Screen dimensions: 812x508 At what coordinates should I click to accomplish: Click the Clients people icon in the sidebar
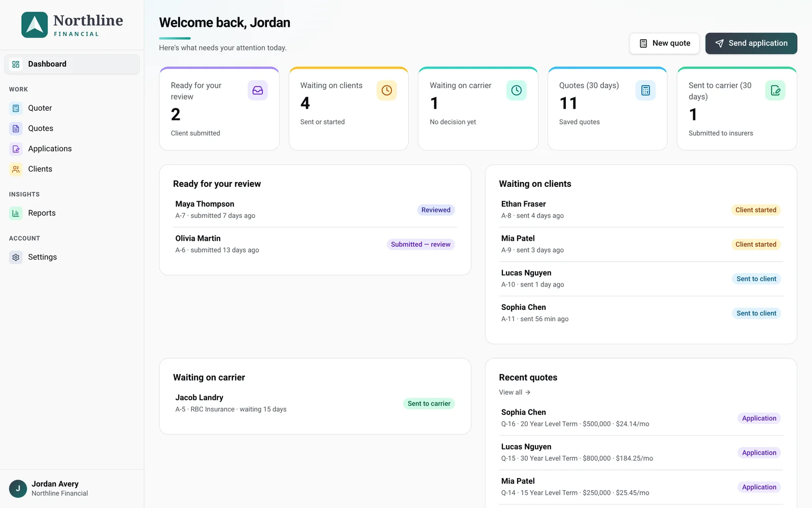pos(16,169)
